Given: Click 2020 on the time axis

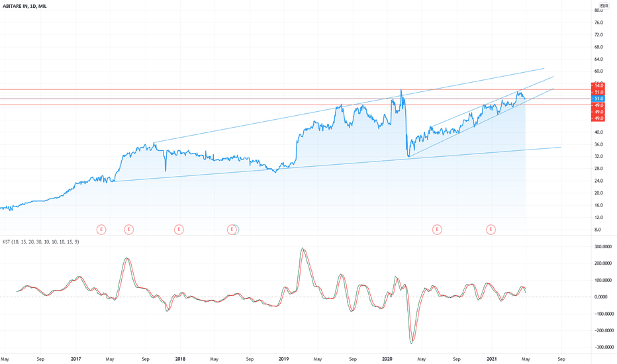Looking at the screenshot, I should click(387, 359).
